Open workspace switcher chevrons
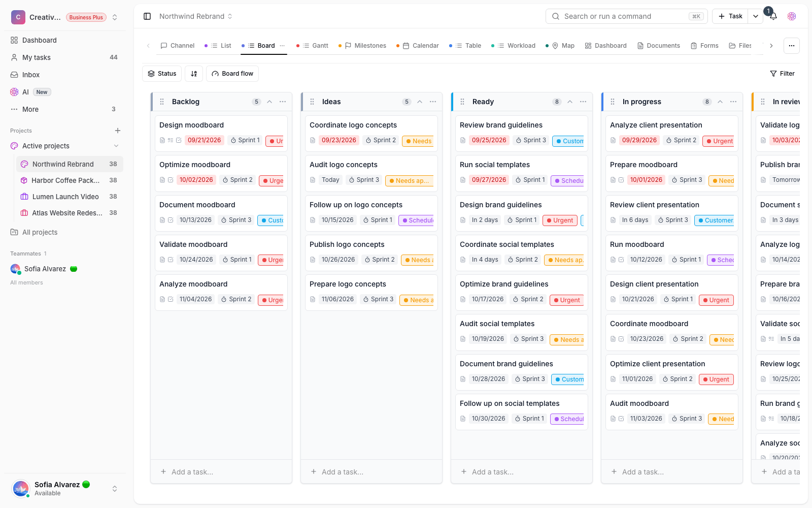This screenshot has width=812, height=508. tap(115, 17)
